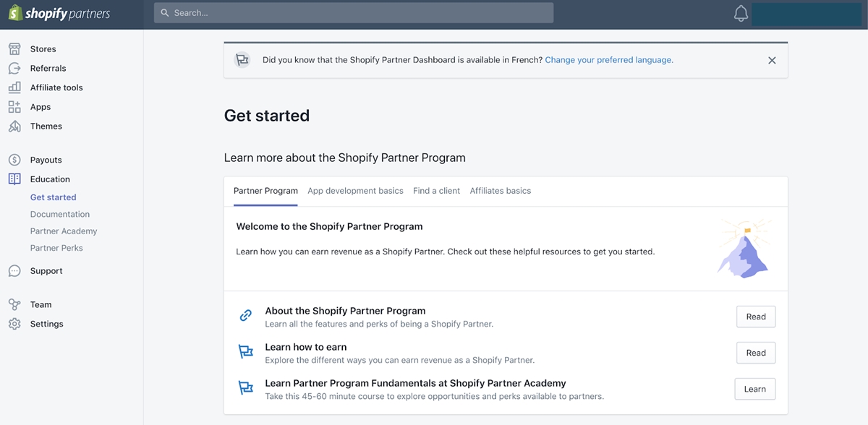
Task: Open Payouts via the dollar icon
Action: [x=14, y=160]
